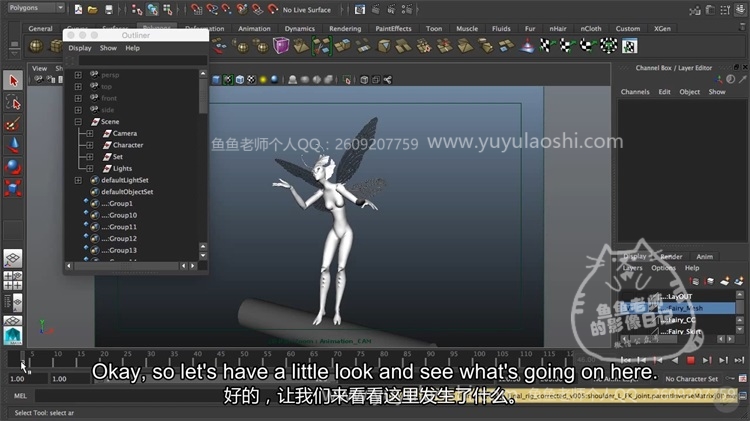
Task: Expand the front camera node
Action: [78, 98]
